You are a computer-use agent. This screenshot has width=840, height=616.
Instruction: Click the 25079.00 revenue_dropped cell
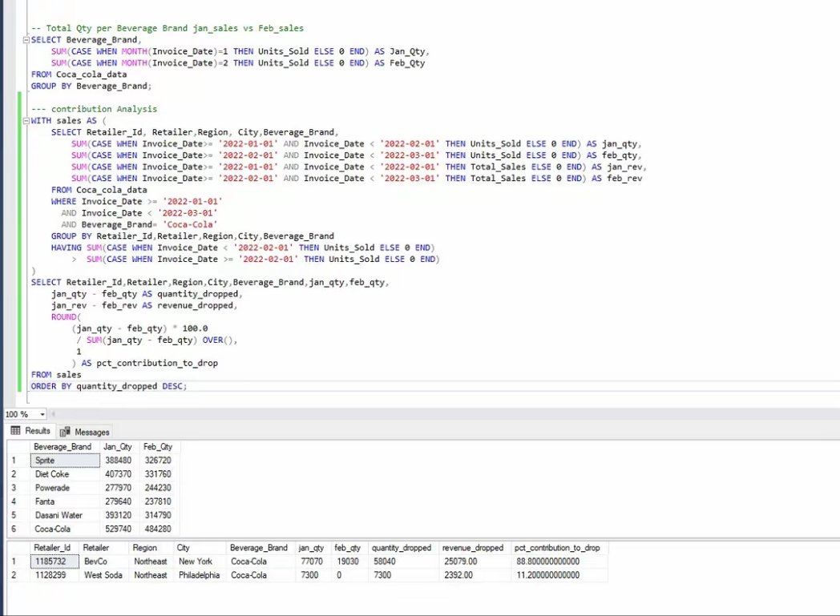(x=475, y=562)
